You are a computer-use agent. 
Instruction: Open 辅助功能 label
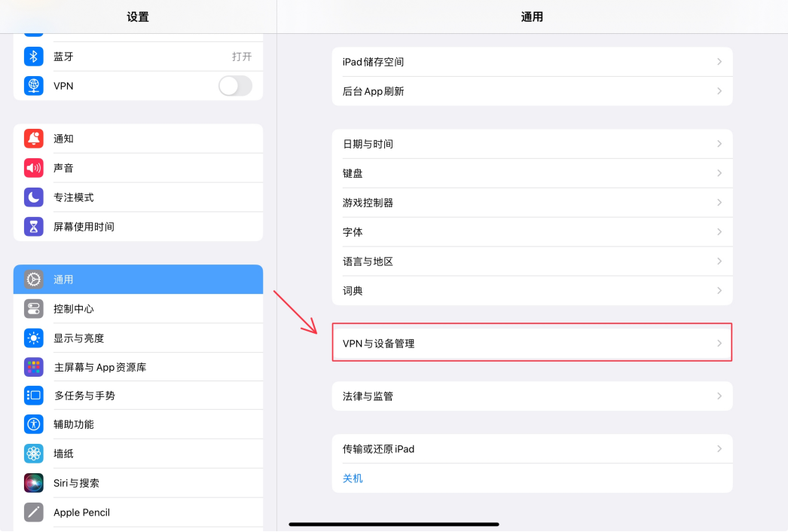74,424
